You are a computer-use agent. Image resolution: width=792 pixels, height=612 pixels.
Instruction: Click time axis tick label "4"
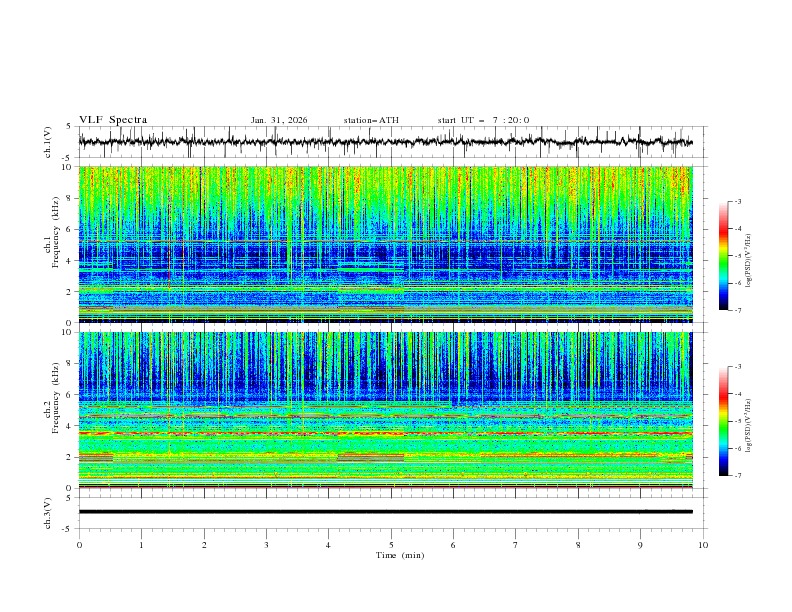coord(329,545)
